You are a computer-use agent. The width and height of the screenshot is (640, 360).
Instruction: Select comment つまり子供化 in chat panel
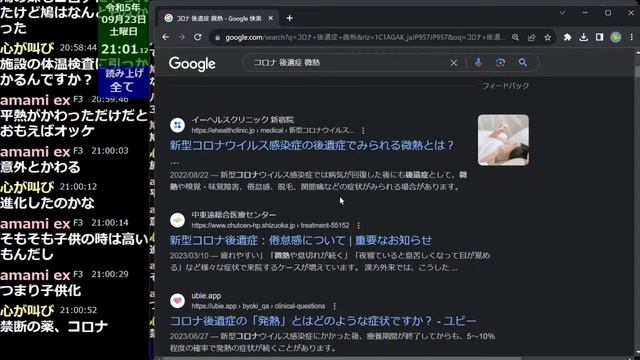(40, 290)
